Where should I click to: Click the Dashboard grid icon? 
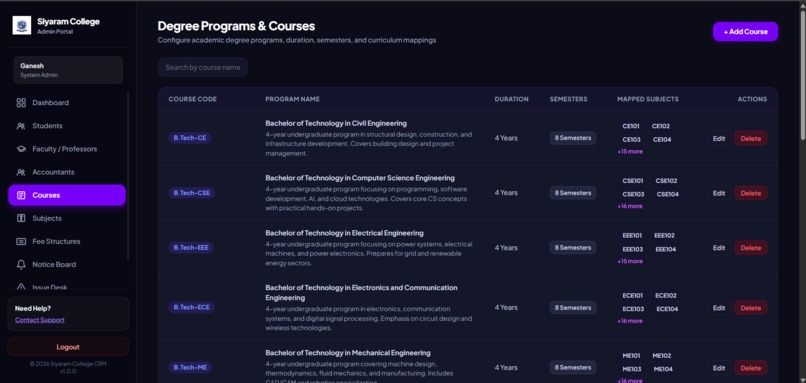21,103
